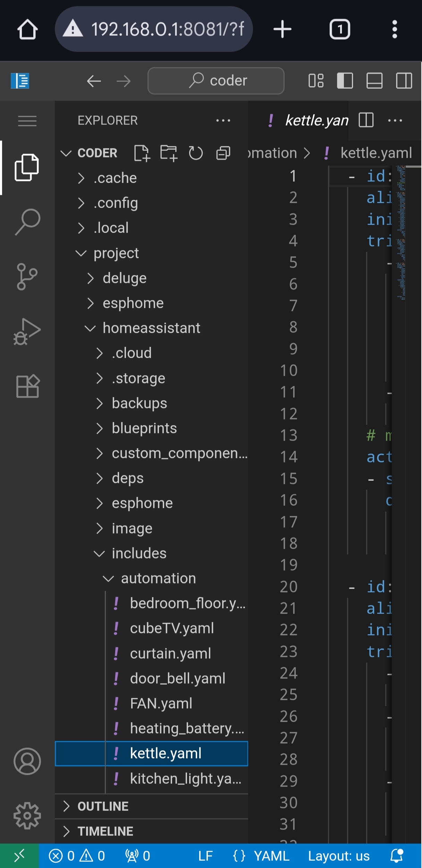Screen dimensions: 422x868
Task: Refresh the Explorer file tree
Action: pos(196,153)
